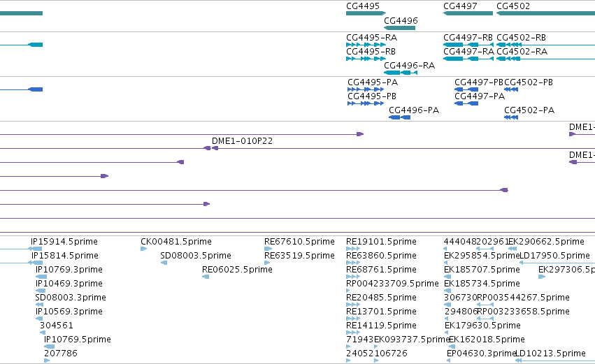Click EST EK179630.5prime

pos(482,326)
